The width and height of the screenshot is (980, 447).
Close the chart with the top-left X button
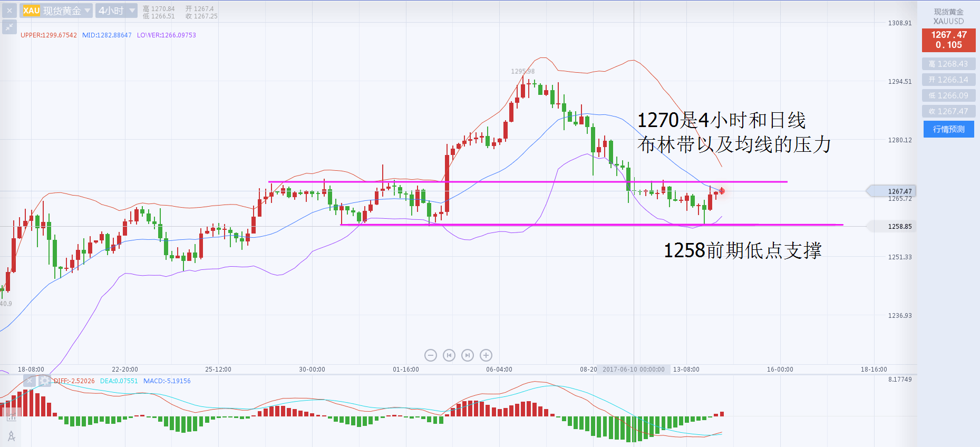(x=9, y=11)
